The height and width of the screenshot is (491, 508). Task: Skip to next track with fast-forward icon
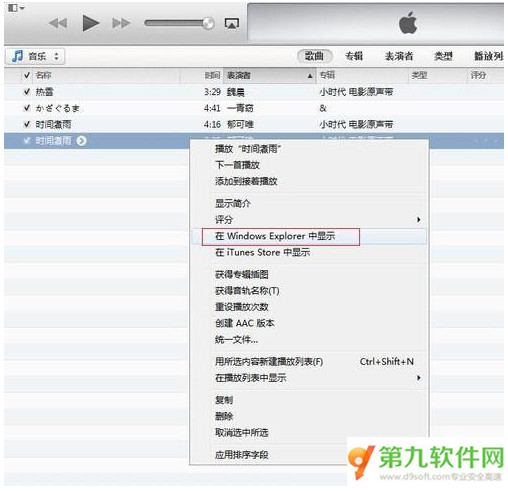click(x=121, y=23)
